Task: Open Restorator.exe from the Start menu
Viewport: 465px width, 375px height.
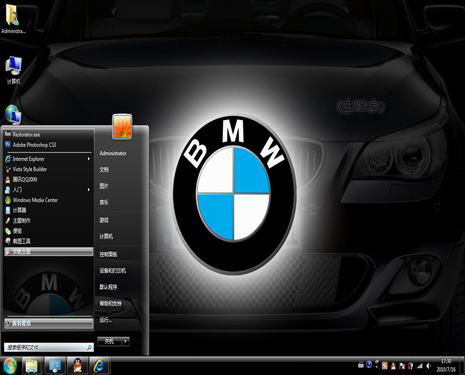Action: coord(48,134)
